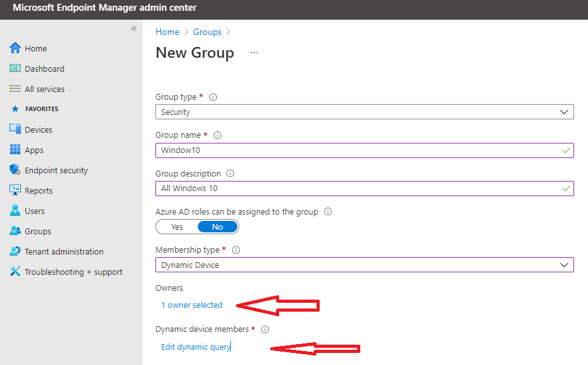Viewport: 588px width, 365px height.
Task: Open Reports in the sidebar
Action: 39,191
